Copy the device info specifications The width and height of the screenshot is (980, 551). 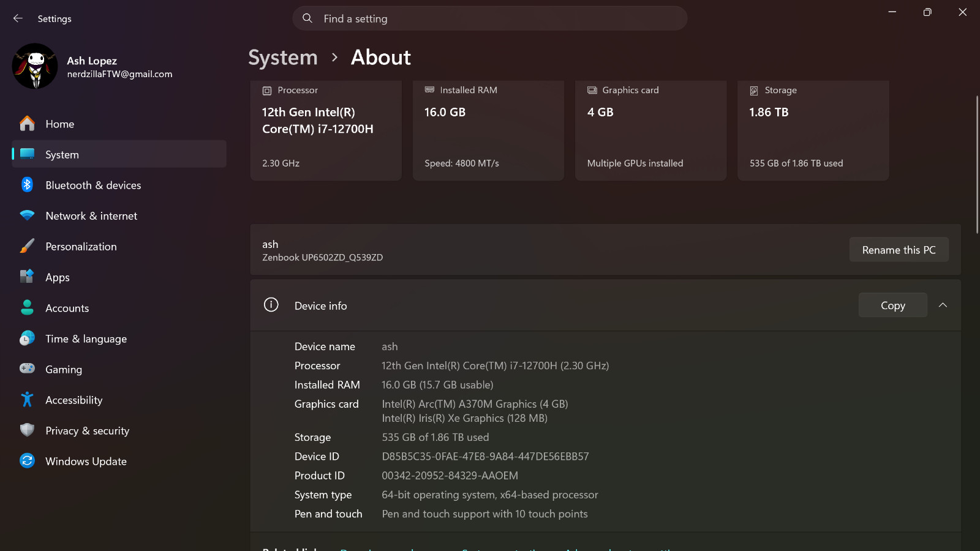(892, 305)
